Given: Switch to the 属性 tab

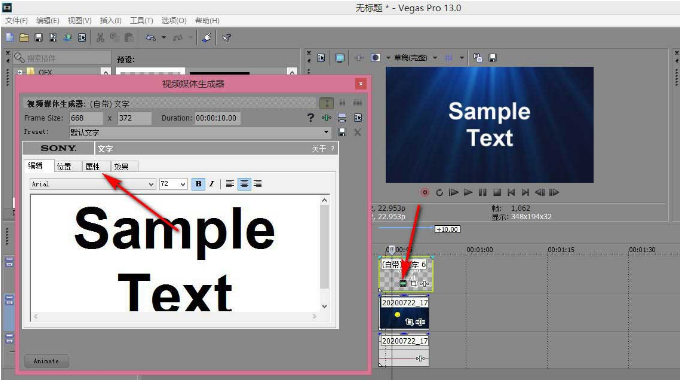Looking at the screenshot, I should click(93, 166).
